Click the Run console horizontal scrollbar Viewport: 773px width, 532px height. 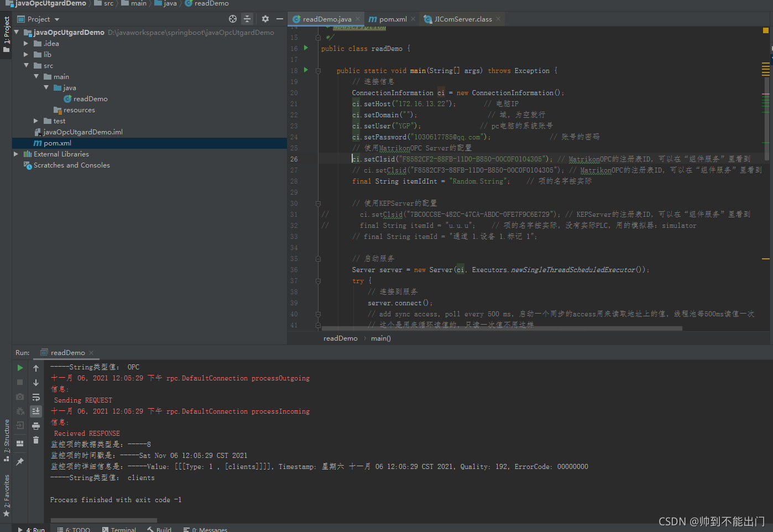tap(103, 520)
